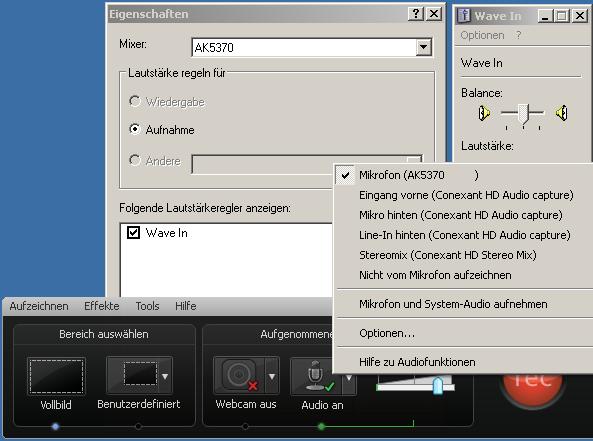Open the Effekte menu

(102, 306)
